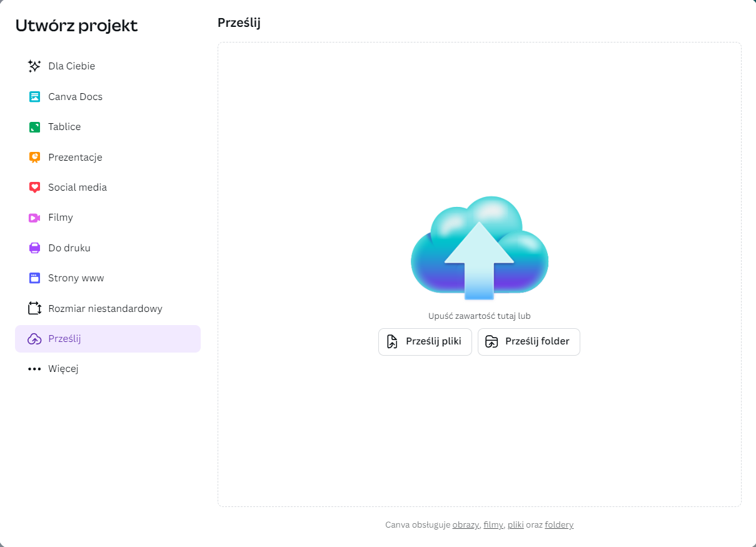Click the Prześlij folder button

529,342
